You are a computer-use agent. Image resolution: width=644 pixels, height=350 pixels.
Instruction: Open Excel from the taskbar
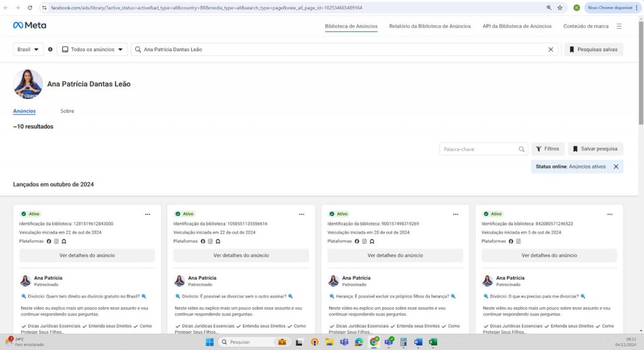[433, 342]
